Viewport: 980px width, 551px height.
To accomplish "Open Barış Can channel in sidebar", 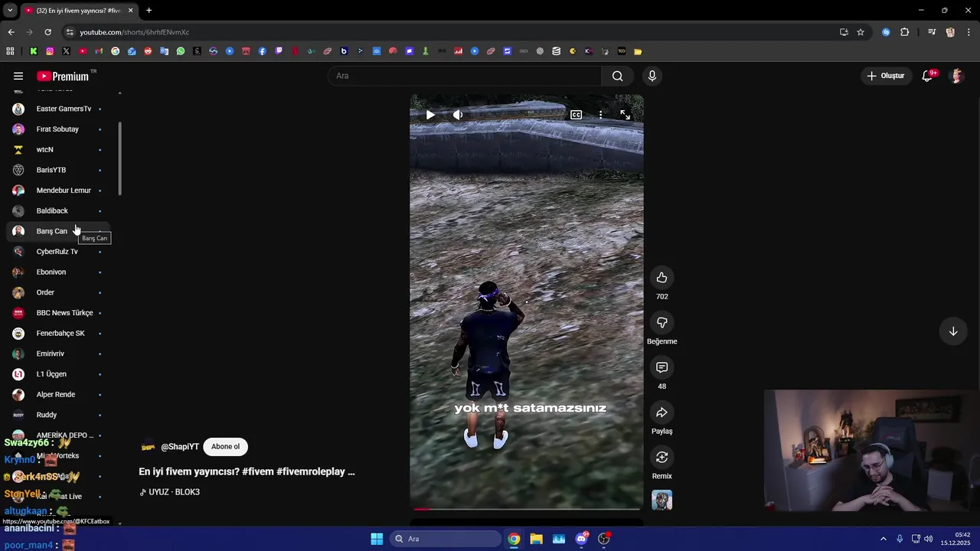I will pyautogui.click(x=60, y=231).
